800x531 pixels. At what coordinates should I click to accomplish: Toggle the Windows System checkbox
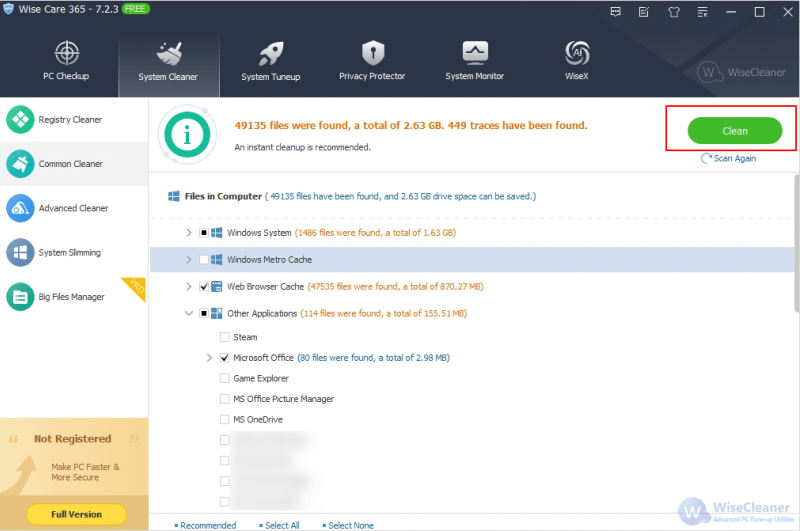tap(204, 233)
